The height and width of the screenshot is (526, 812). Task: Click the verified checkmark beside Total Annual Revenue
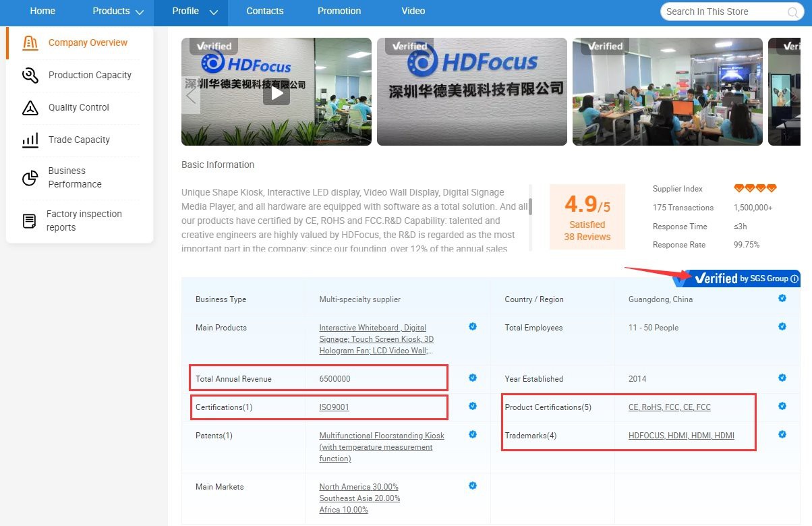pyautogui.click(x=473, y=378)
